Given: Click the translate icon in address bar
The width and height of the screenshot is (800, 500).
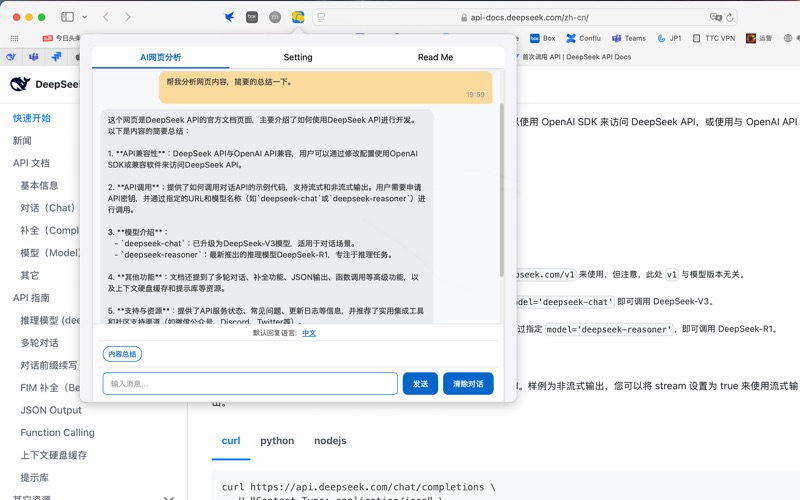Looking at the screenshot, I should click(x=715, y=17).
